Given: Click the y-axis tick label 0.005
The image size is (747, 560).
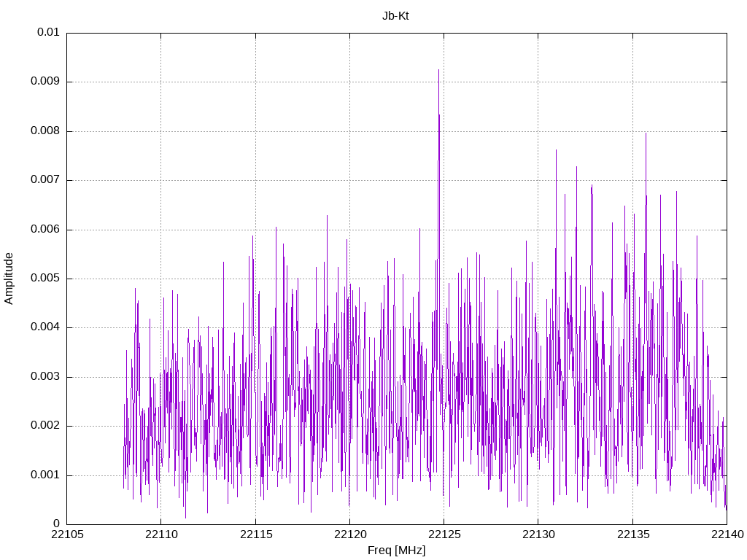Looking at the screenshot, I should (x=45, y=279).
